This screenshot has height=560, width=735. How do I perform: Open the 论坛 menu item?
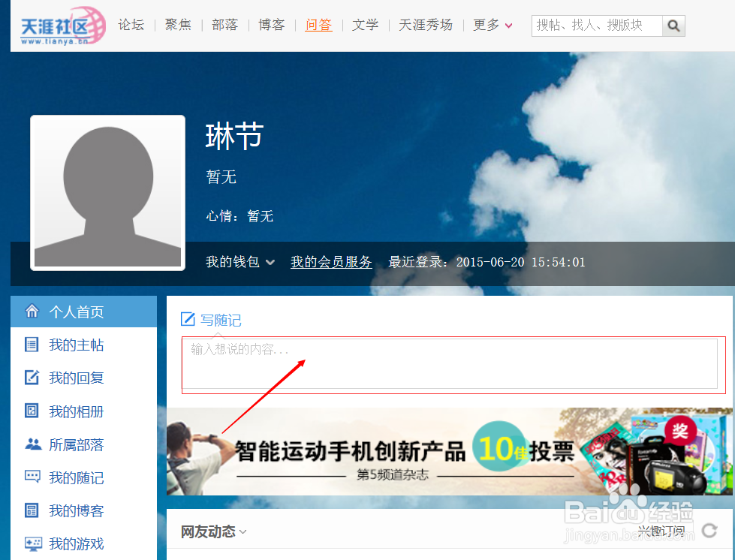[x=131, y=26]
